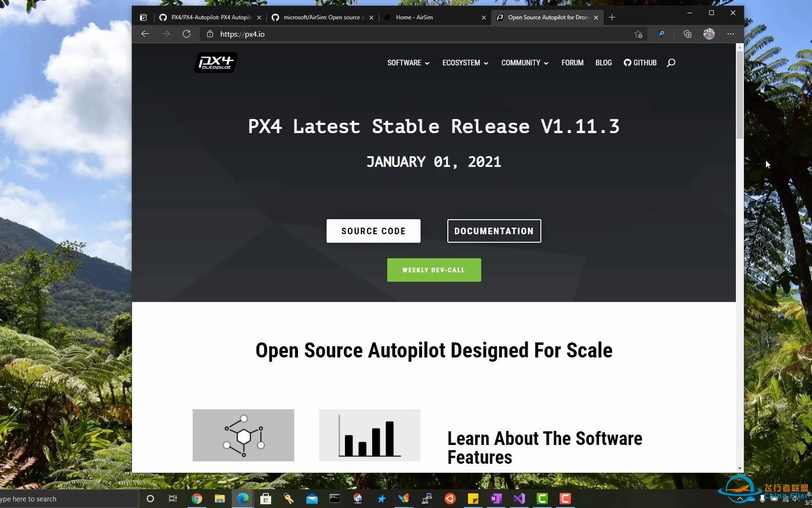Click the scrollbar up arrow
Screen dimensions: 812x508
click(740, 48)
